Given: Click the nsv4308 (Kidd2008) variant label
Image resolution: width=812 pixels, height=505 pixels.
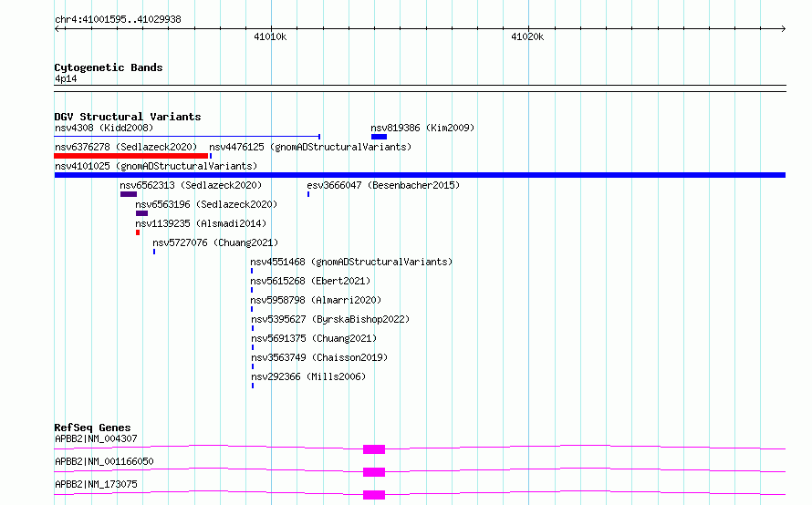Looking at the screenshot, I should tap(104, 128).
